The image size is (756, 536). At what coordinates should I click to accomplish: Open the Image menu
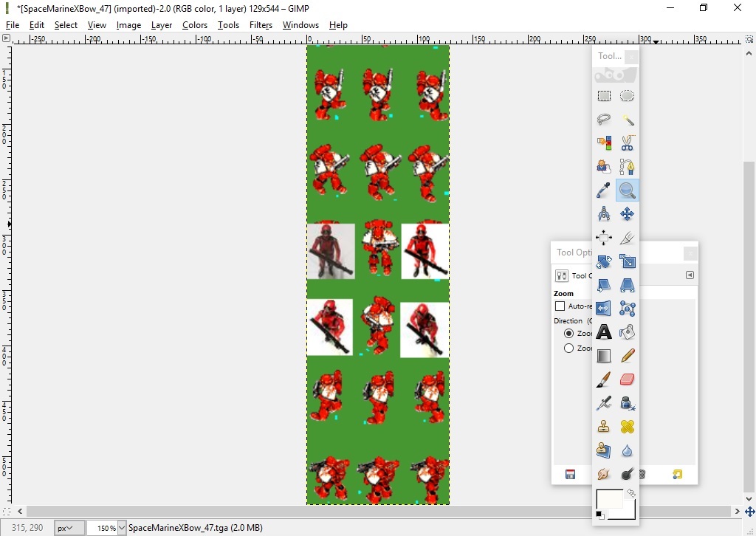(128, 25)
